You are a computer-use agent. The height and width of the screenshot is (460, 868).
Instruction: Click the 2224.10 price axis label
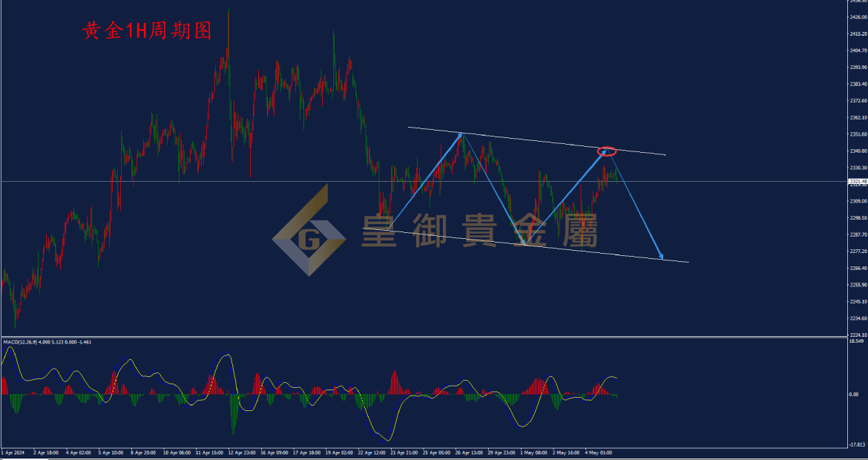click(859, 335)
